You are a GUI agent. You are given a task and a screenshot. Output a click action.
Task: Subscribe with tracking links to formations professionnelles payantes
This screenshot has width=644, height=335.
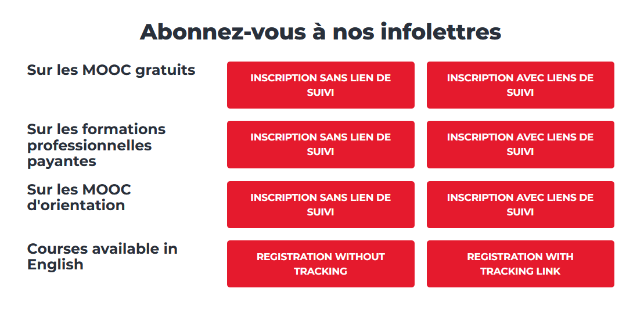tap(520, 145)
